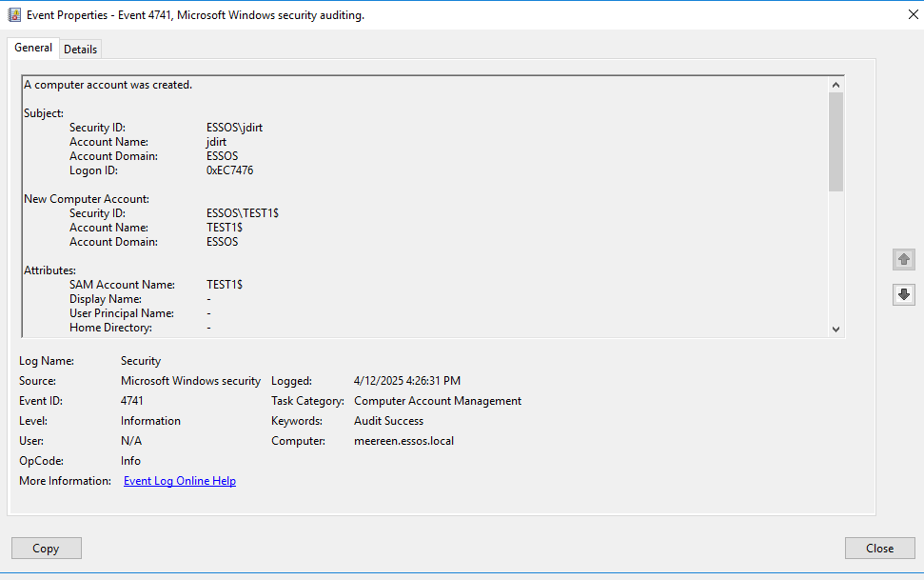The width and height of the screenshot is (924, 580).
Task: Click the Log Name value Security
Action: (141, 361)
